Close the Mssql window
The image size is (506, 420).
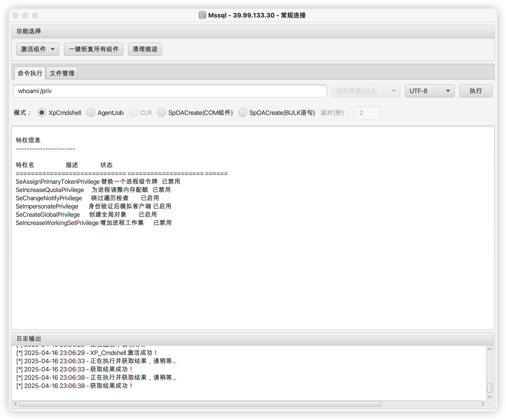coord(16,16)
